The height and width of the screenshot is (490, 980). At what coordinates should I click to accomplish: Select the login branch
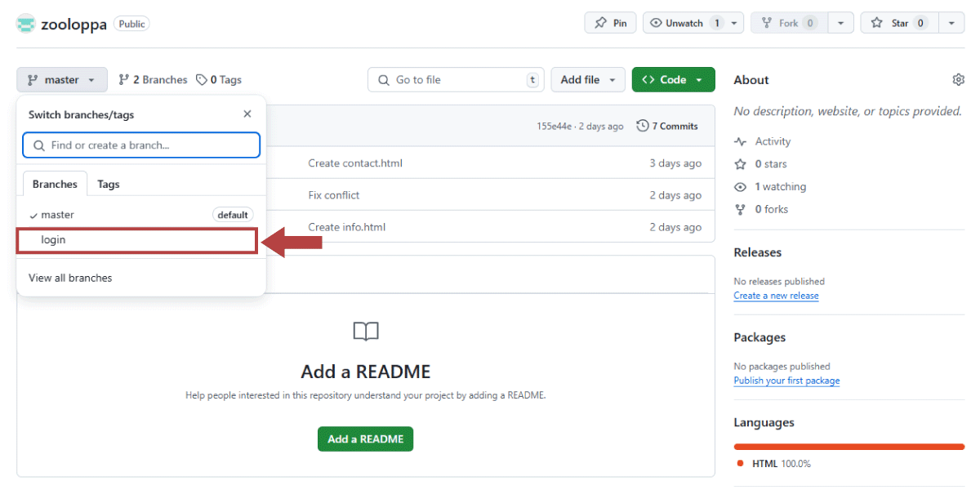(x=137, y=240)
